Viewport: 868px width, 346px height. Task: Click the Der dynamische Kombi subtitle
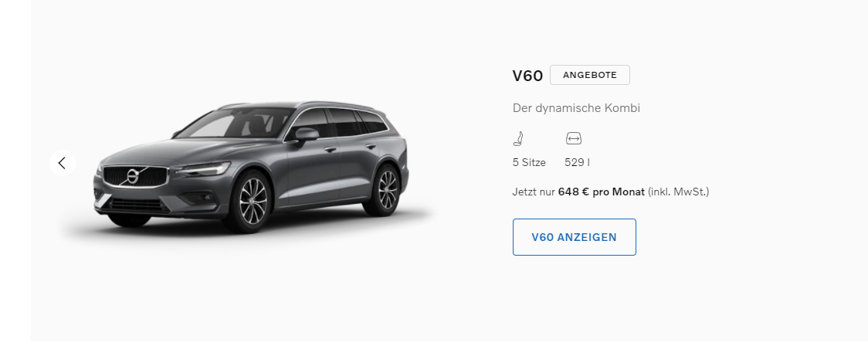tap(576, 108)
